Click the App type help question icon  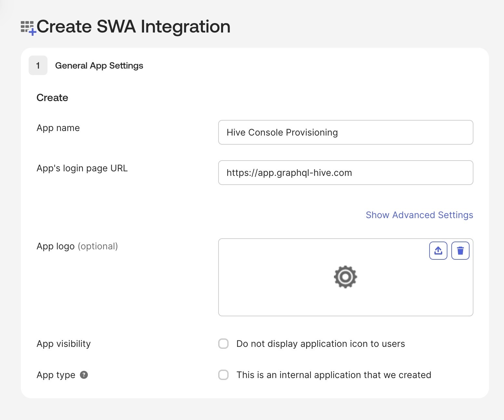coord(84,375)
